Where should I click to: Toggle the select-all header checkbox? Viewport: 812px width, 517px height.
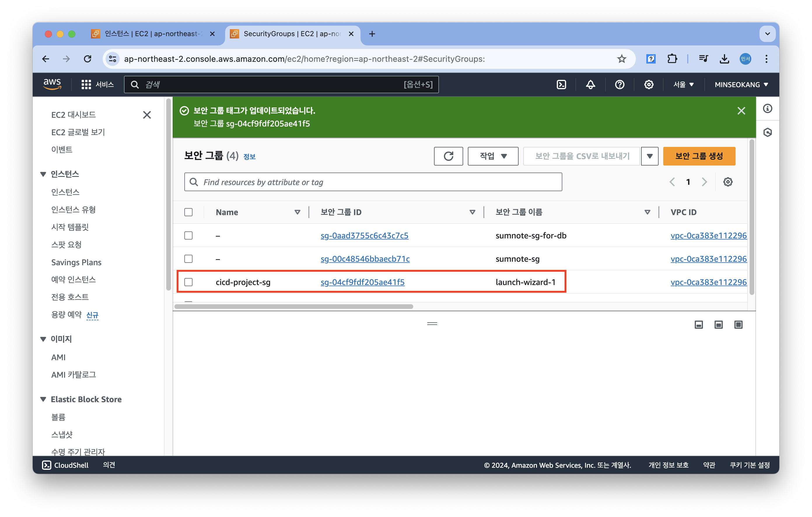[x=188, y=212]
